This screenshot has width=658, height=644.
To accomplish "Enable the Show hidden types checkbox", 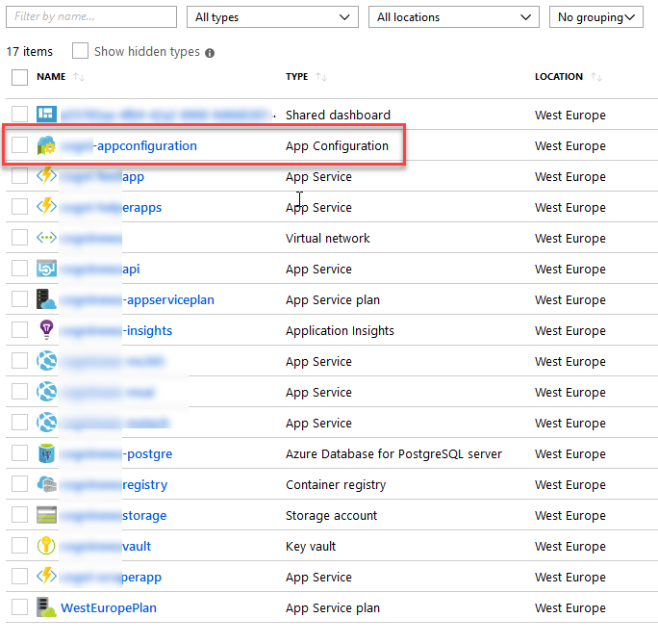I will (81, 51).
